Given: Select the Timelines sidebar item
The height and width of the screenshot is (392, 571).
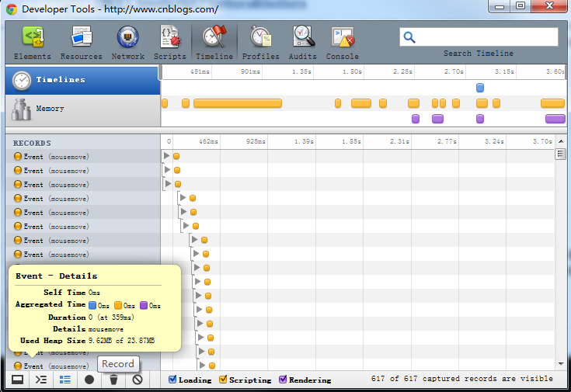Looking at the screenshot, I should (82, 80).
